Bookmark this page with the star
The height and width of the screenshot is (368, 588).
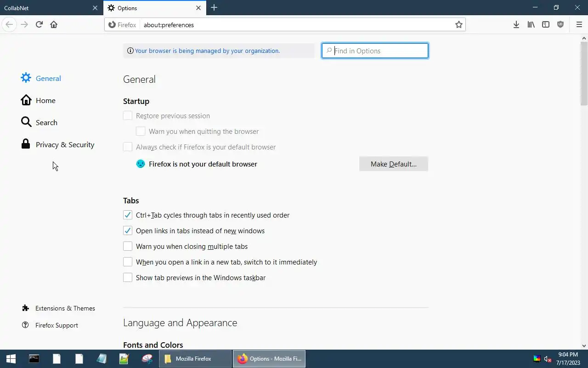click(458, 25)
